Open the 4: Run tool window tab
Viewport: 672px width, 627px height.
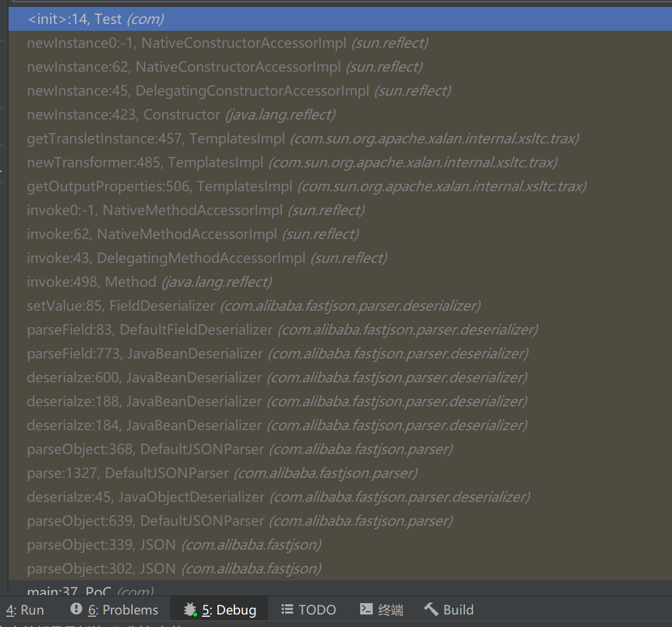25,609
